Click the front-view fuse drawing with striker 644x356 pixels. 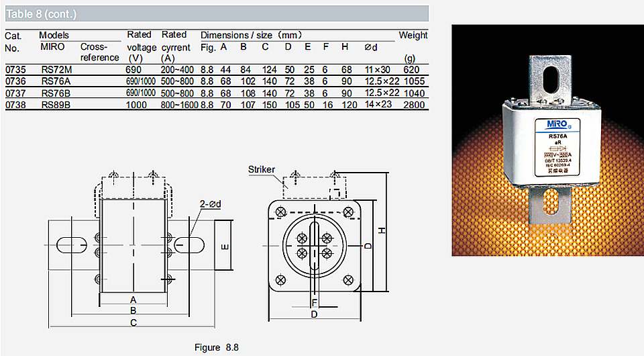coord(326,245)
